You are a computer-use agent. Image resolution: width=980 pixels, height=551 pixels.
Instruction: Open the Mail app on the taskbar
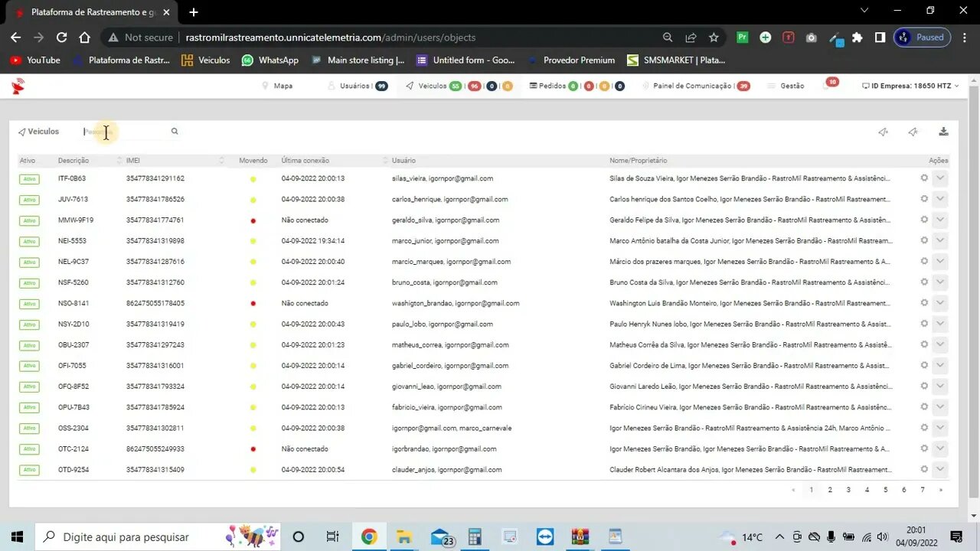click(441, 536)
